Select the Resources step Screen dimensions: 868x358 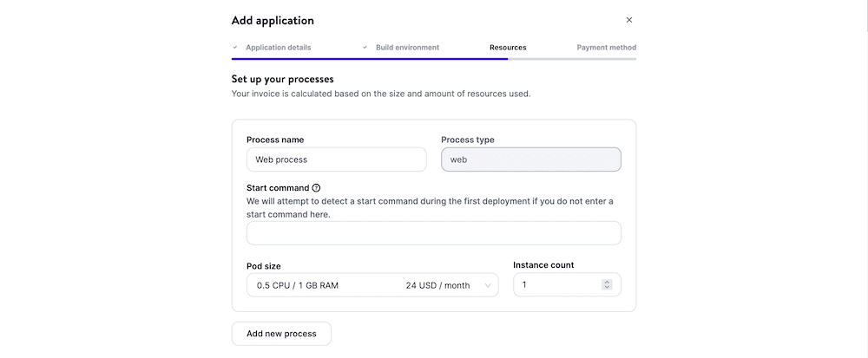click(508, 48)
